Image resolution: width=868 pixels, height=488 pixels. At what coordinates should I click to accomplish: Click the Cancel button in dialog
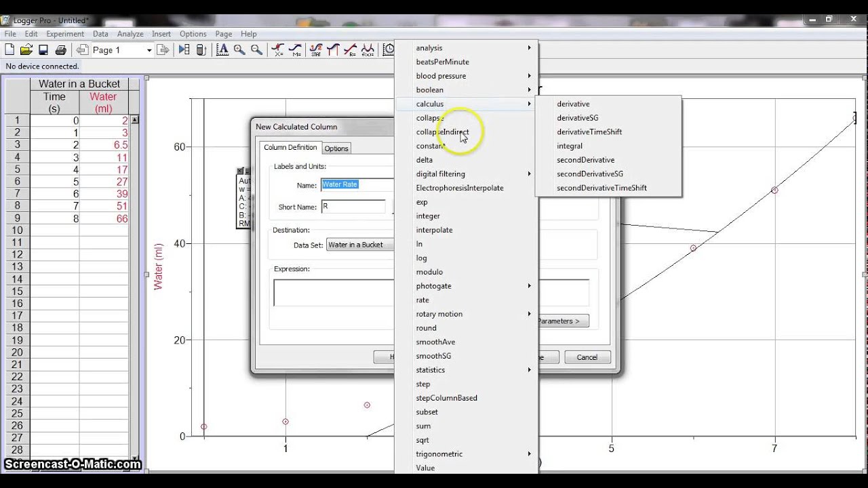point(587,357)
